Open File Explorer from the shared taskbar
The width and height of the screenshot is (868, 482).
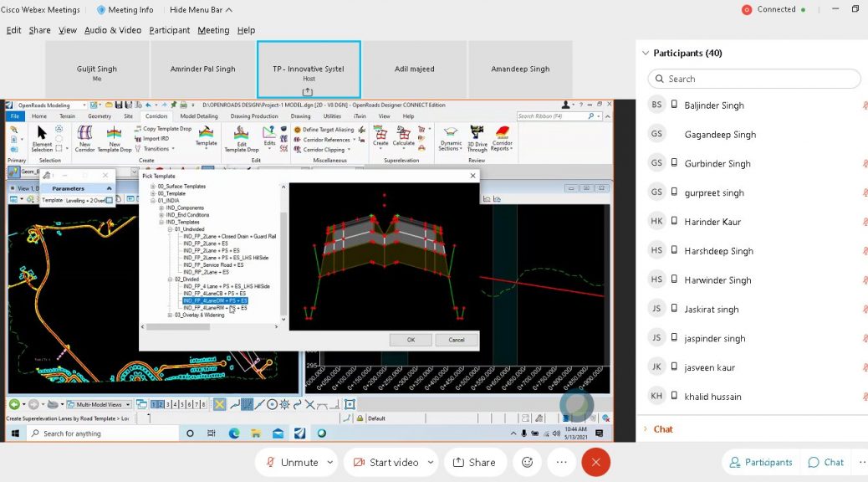pyautogui.click(x=256, y=433)
